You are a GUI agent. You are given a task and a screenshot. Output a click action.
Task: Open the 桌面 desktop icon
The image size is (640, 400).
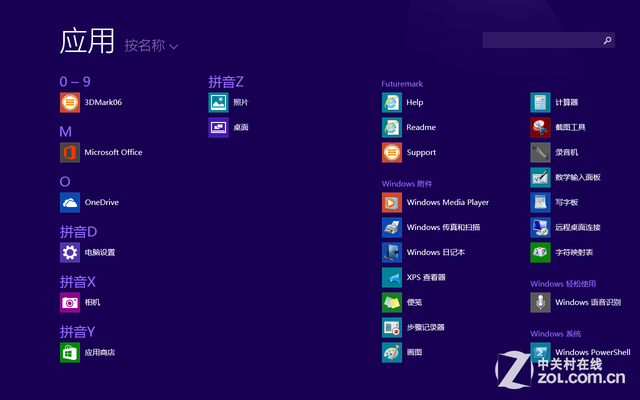218,127
